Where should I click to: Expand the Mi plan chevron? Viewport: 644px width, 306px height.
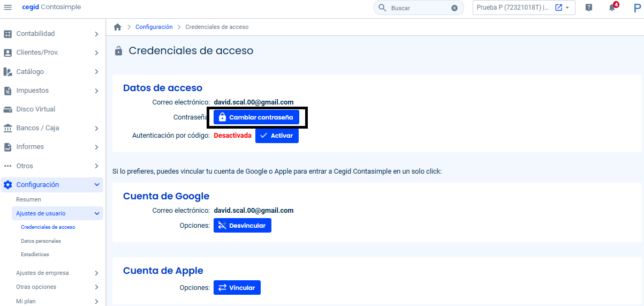[96, 301]
